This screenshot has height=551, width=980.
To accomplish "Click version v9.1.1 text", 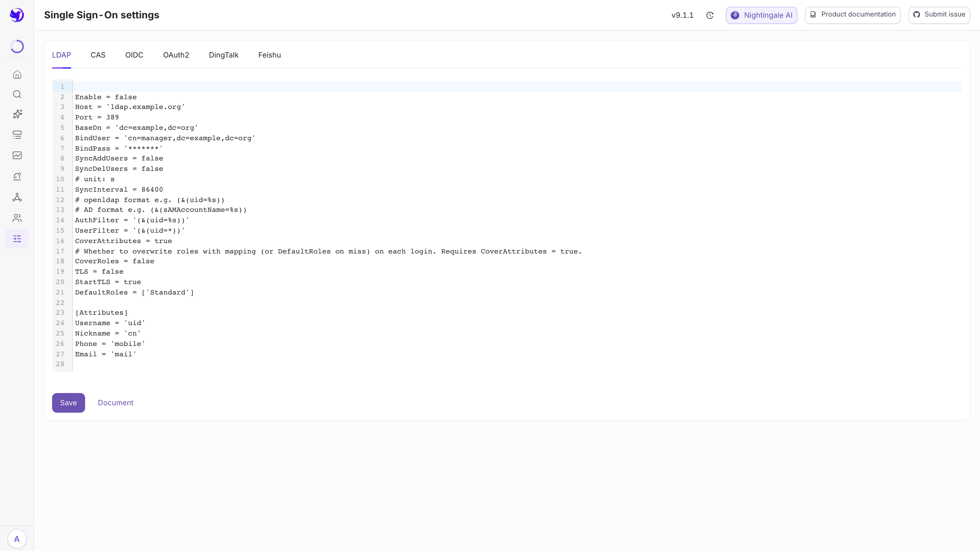I will coord(683,15).
